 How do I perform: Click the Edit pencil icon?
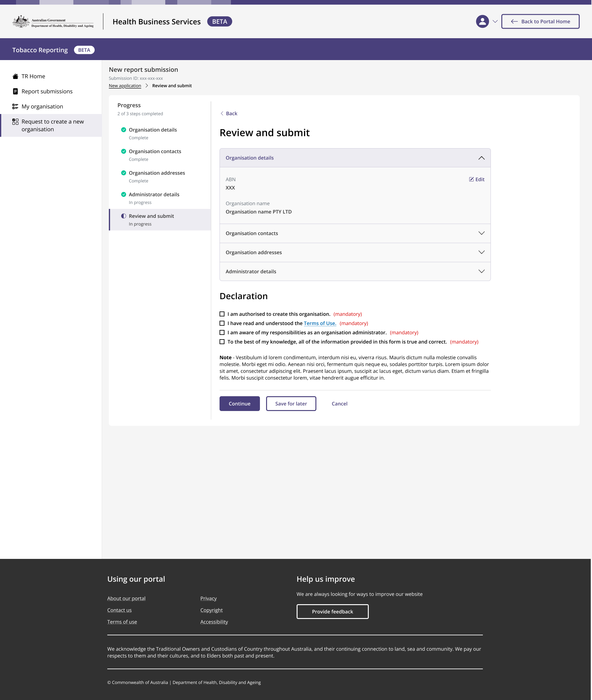click(x=471, y=179)
